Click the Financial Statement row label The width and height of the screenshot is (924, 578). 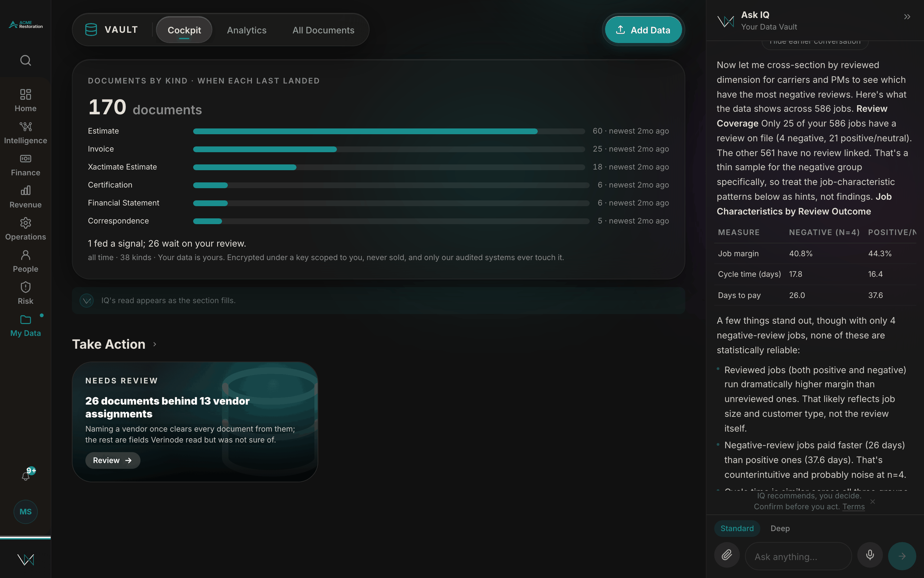click(123, 203)
